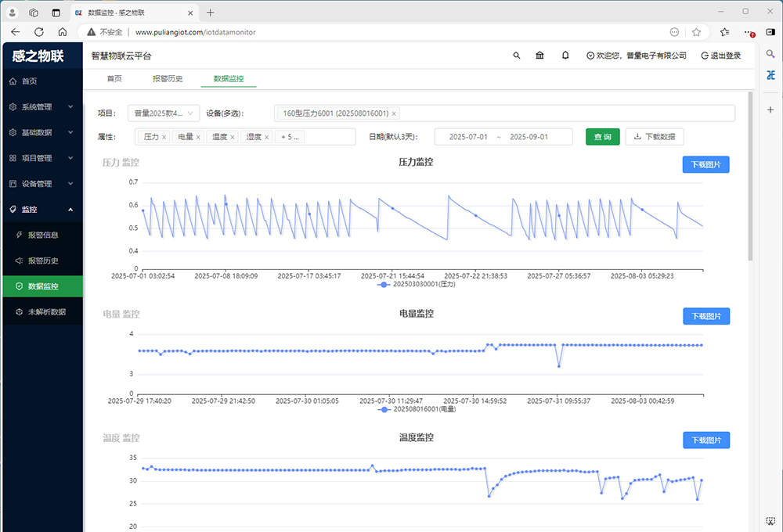Go to 首页 in the left sidebar
The image size is (783, 532).
pos(29,81)
